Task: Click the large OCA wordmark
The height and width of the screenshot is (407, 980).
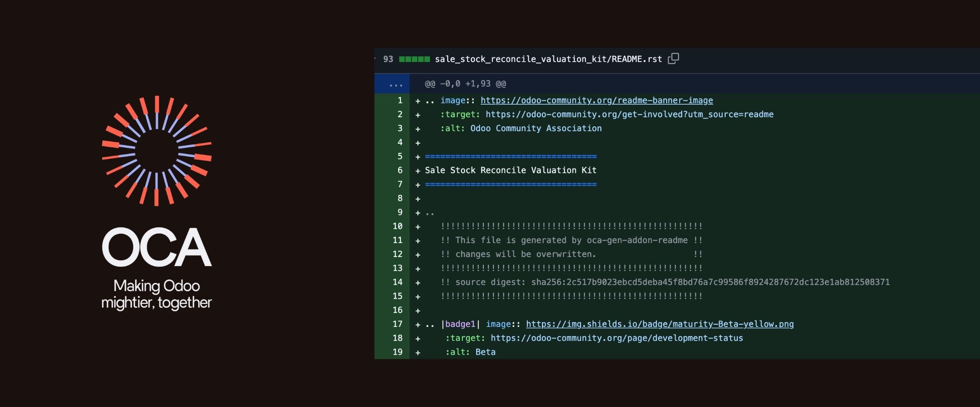Action: [x=157, y=247]
